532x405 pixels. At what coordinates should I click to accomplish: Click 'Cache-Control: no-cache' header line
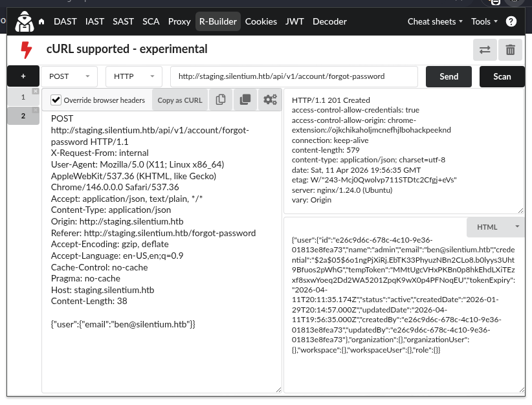click(x=100, y=267)
